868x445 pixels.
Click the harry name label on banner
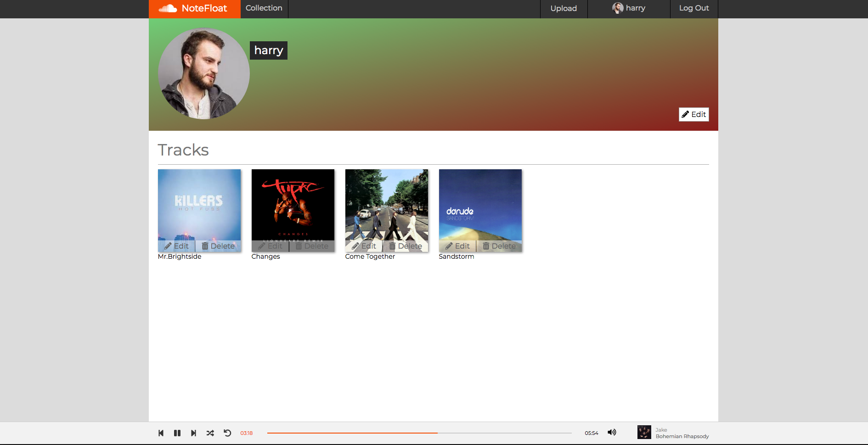pyautogui.click(x=269, y=50)
